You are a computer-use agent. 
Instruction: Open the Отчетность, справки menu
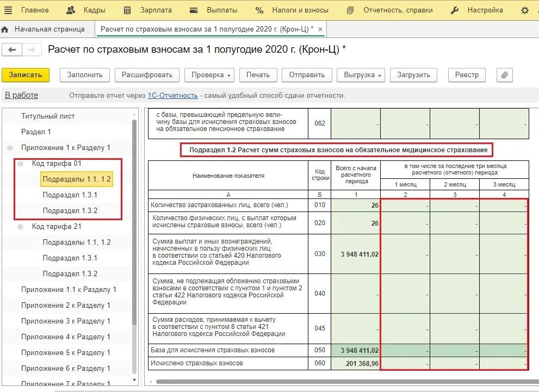[x=398, y=10]
